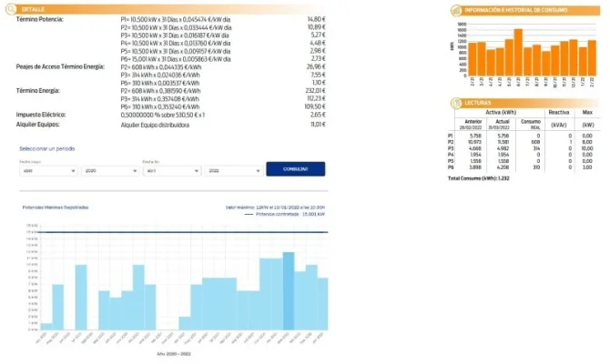This screenshot has height=364, width=610.
Task: Click the amount '11,01 €'
Action: point(318,125)
